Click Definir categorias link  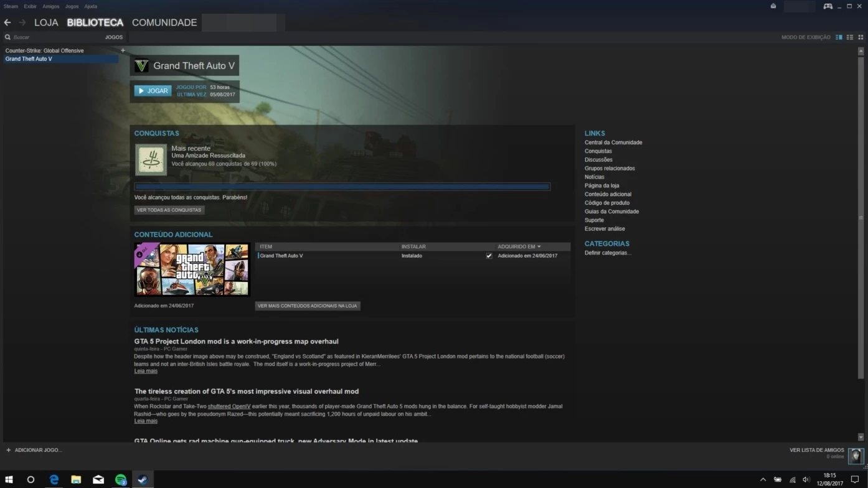click(608, 253)
